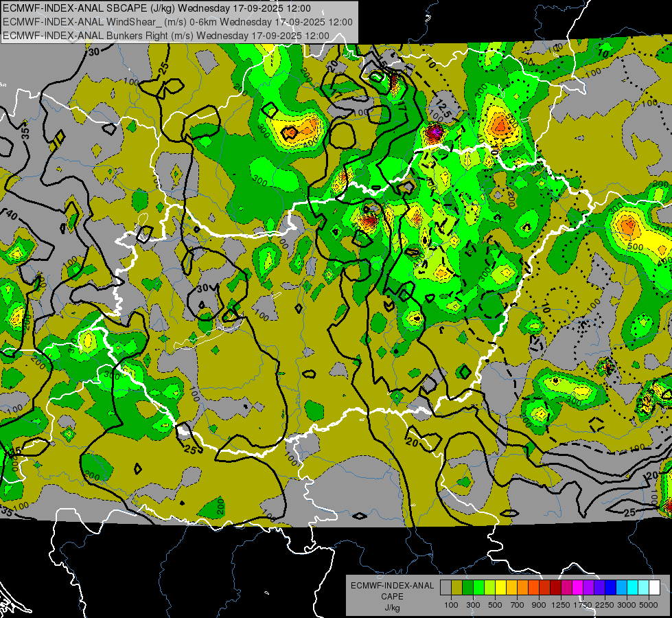Pick the pure yellow legend swatch
The width and height of the screenshot is (672, 618).
pyautogui.click(x=500, y=588)
